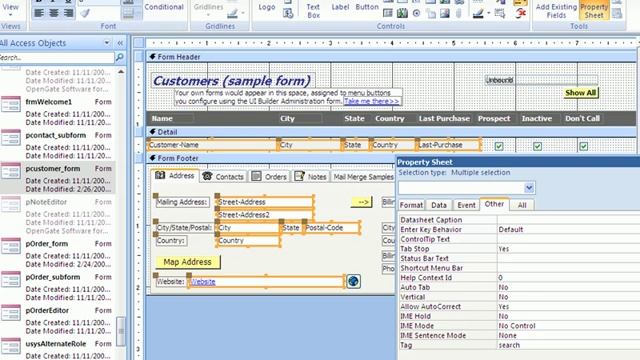Open Conditional formatting
The image size is (640, 360).
coord(164,7)
